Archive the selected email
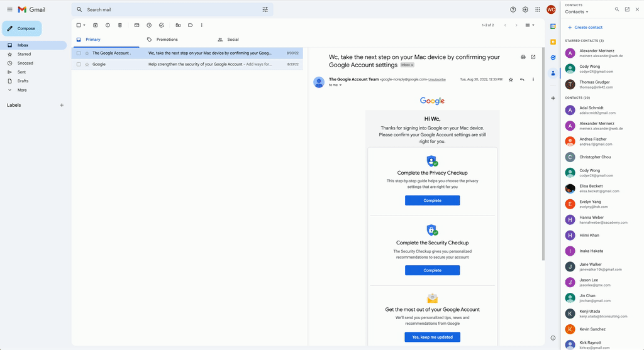Viewport: 644px width, 350px height. pos(96,25)
